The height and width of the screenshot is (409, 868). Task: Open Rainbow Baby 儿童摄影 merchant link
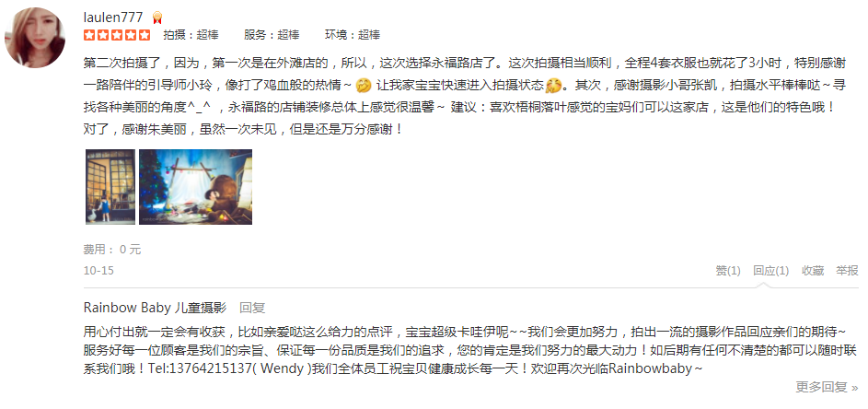coord(155,308)
